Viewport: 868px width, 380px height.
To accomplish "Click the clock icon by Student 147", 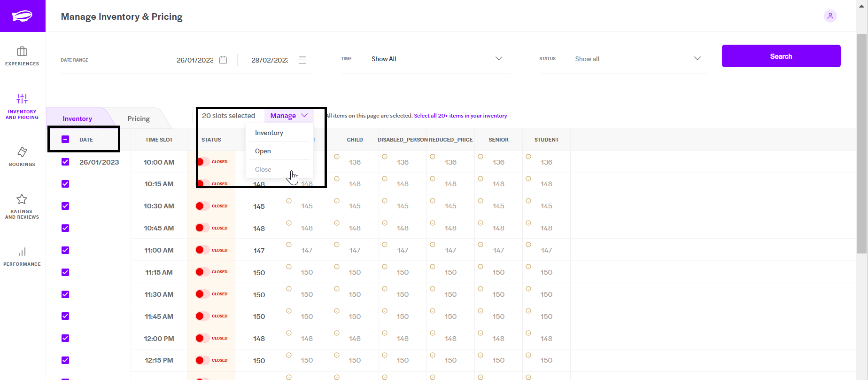I will tap(528, 245).
